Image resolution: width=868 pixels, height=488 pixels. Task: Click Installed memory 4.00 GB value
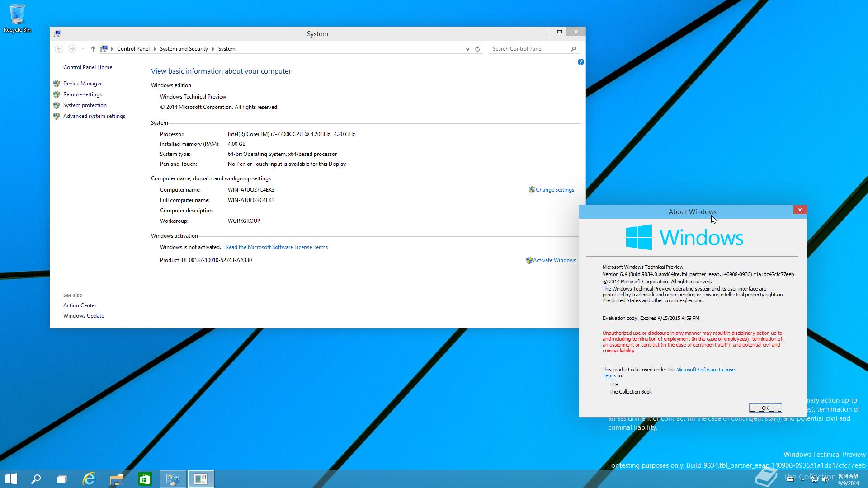(x=236, y=144)
